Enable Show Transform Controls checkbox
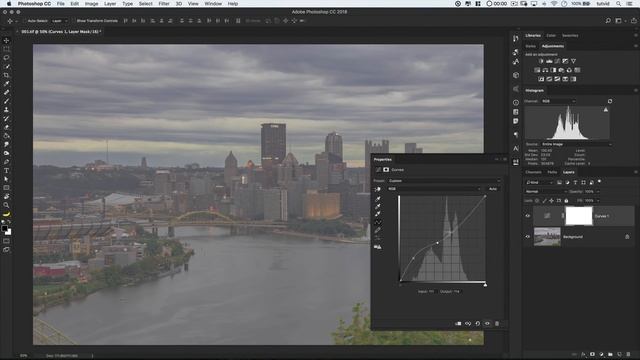The height and width of the screenshot is (360, 640). coord(74,21)
